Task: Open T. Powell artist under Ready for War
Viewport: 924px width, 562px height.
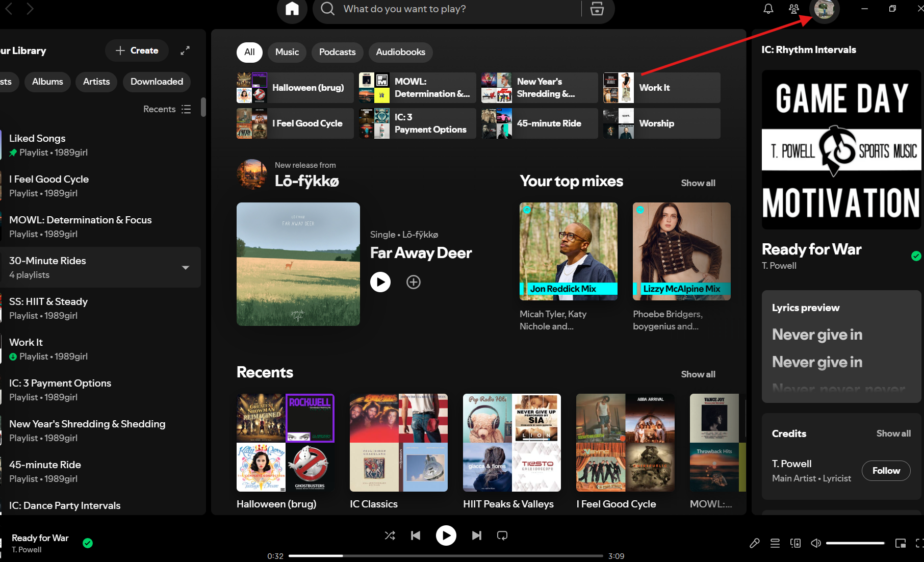Action: [779, 266]
